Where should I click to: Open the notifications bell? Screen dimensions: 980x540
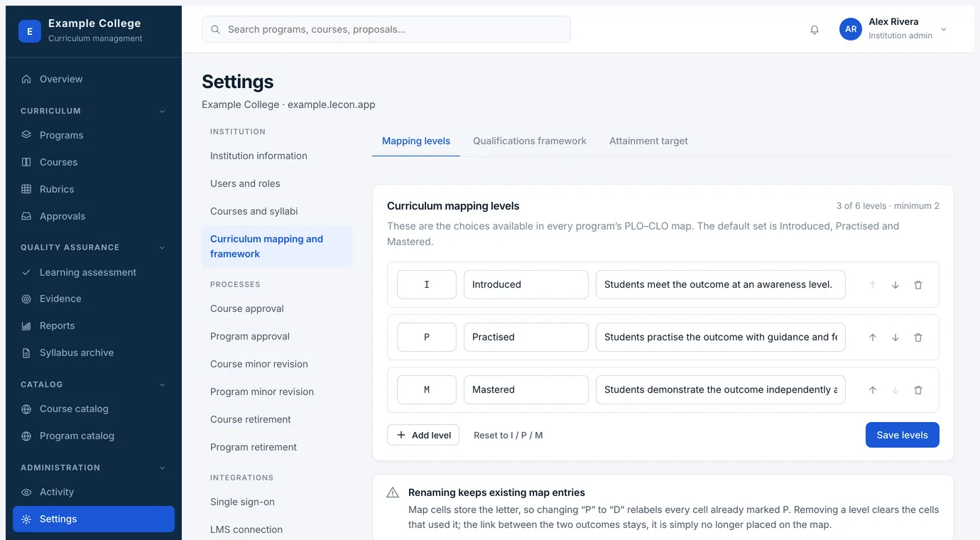[815, 30]
